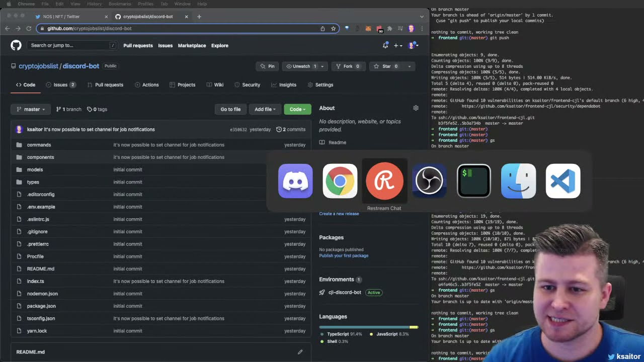
Task: Click the Go to file button
Action: [x=230, y=109]
